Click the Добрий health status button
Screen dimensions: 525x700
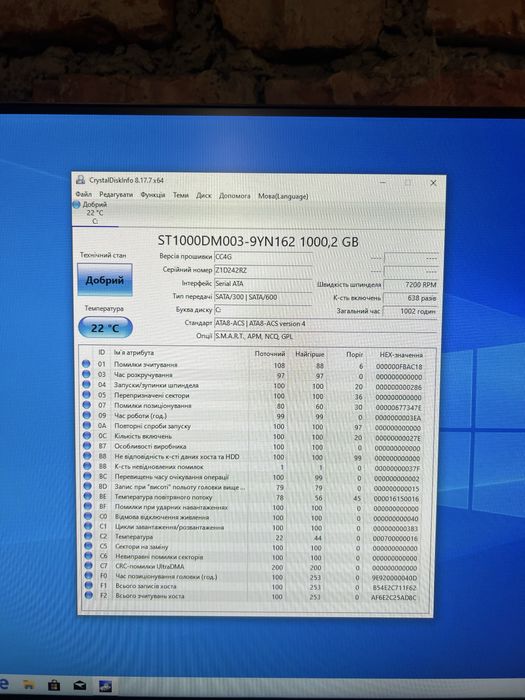pos(105,280)
